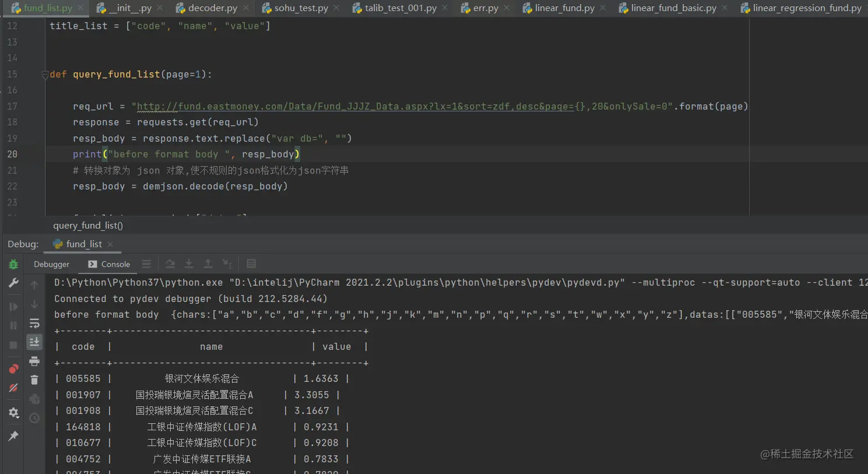This screenshot has height=474, width=868.
Task: Click the Step Into icon
Action: tap(189, 264)
